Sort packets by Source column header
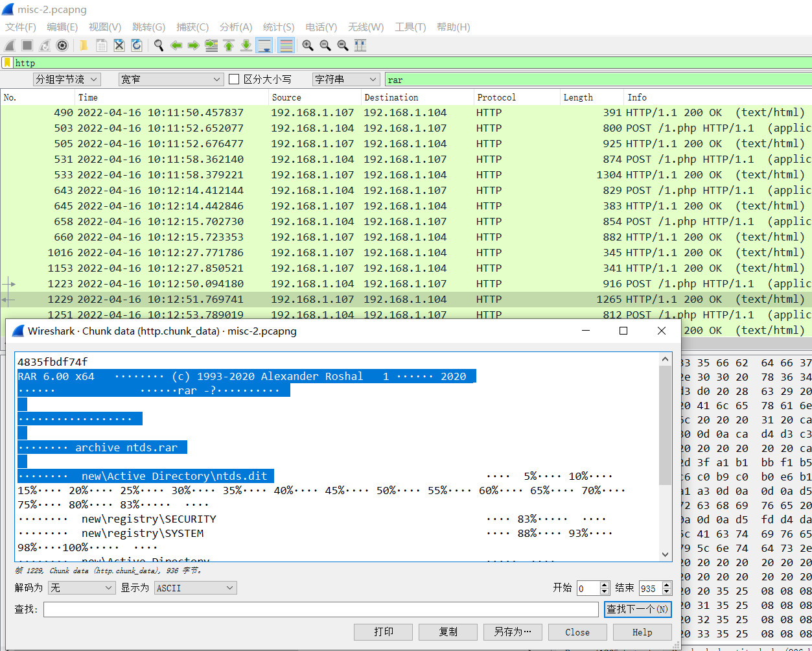This screenshot has width=812, height=651. coord(315,97)
